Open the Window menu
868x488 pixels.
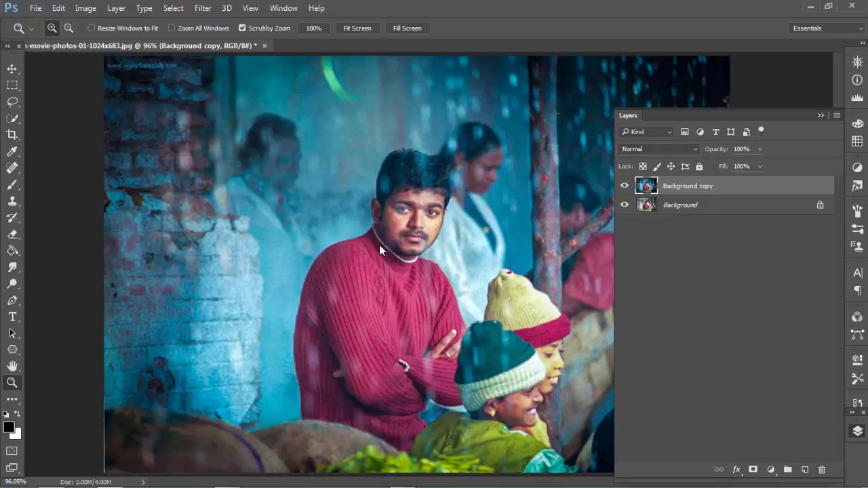click(x=283, y=8)
